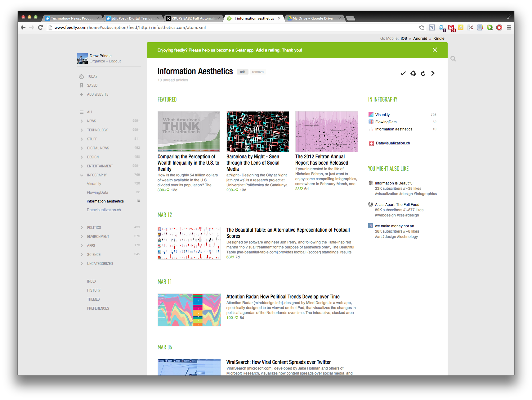Switch to My Drive Google Drive tab

pyautogui.click(x=314, y=18)
